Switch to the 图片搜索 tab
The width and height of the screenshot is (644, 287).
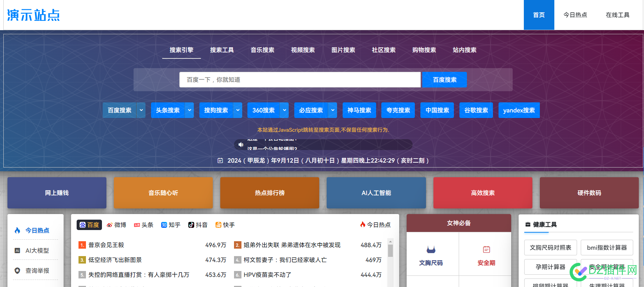343,50
